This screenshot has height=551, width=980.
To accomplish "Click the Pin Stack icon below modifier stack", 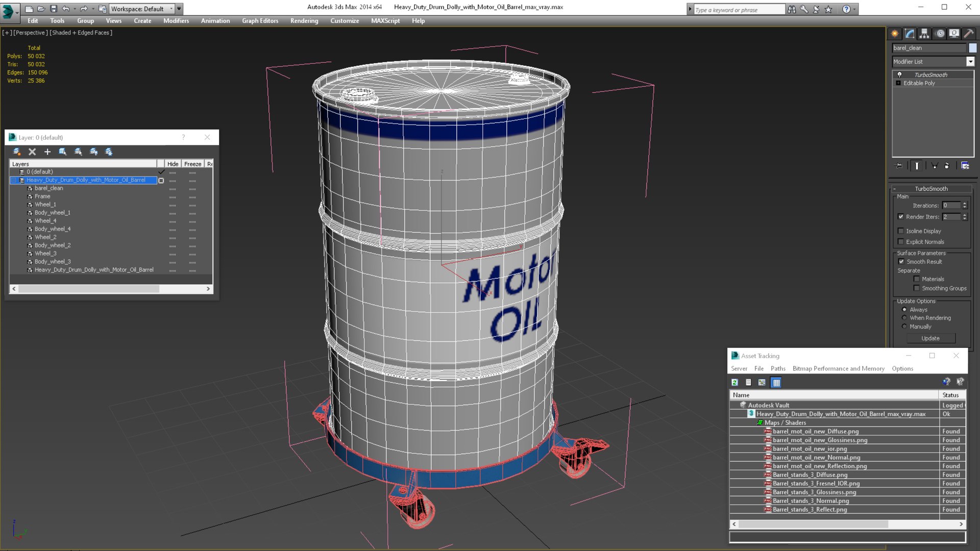I will [x=899, y=166].
